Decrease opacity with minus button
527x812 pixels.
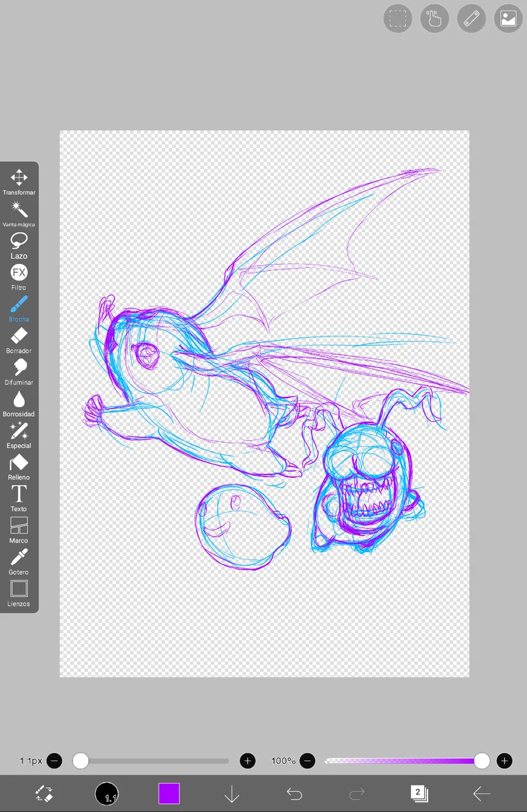pyautogui.click(x=308, y=761)
